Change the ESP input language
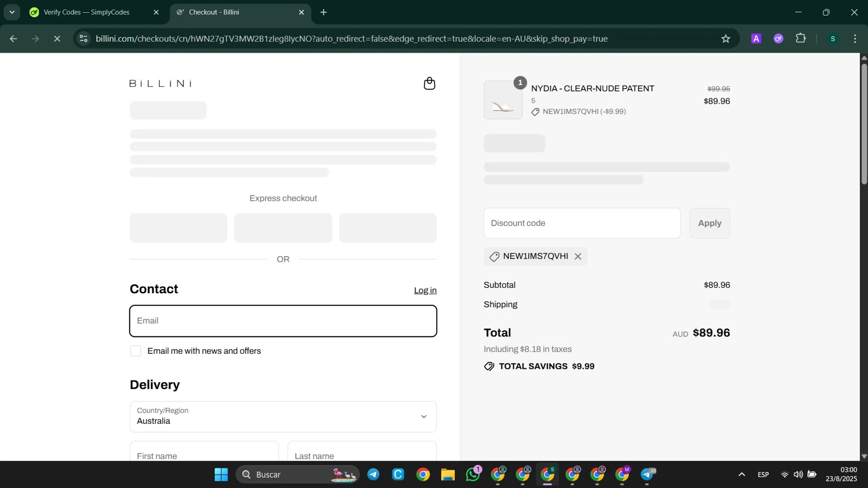 (763, 475)
